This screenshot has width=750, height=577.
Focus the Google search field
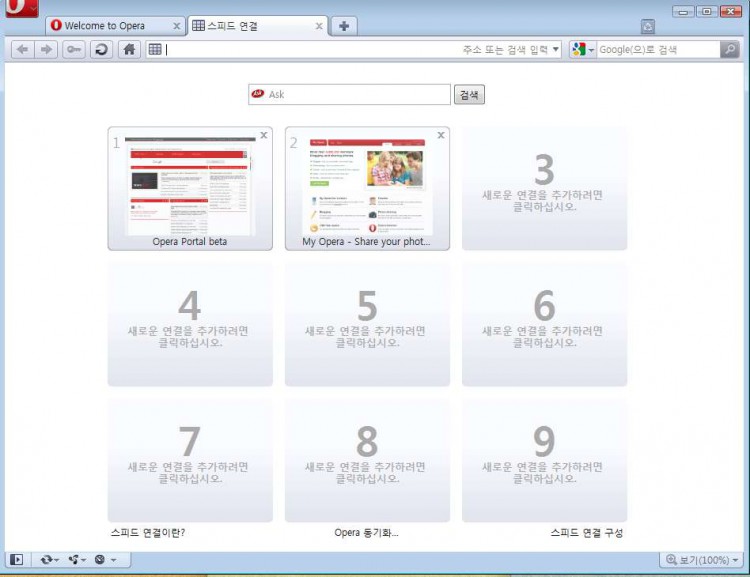658,49
